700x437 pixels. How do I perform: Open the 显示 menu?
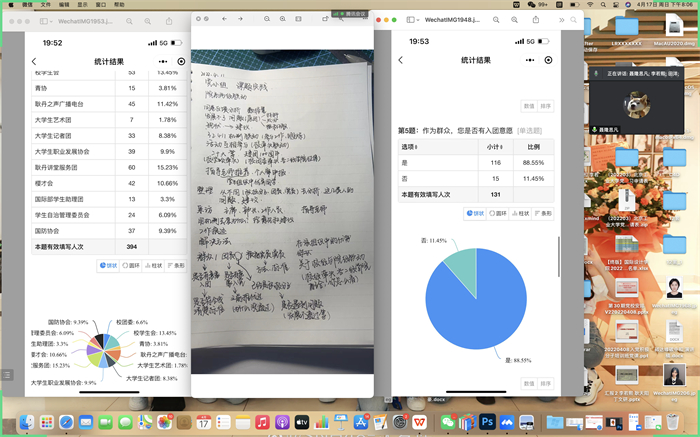tap(82, 4)
